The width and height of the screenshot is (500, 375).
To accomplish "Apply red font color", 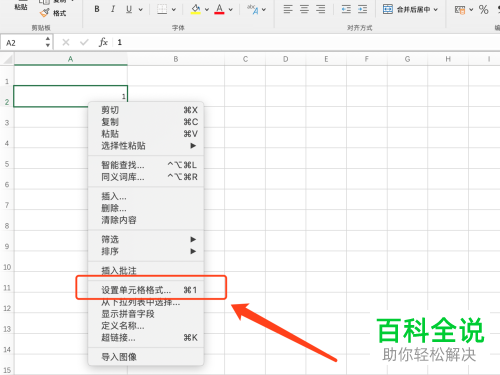I will pyautogui.click(x=219, y=9).
